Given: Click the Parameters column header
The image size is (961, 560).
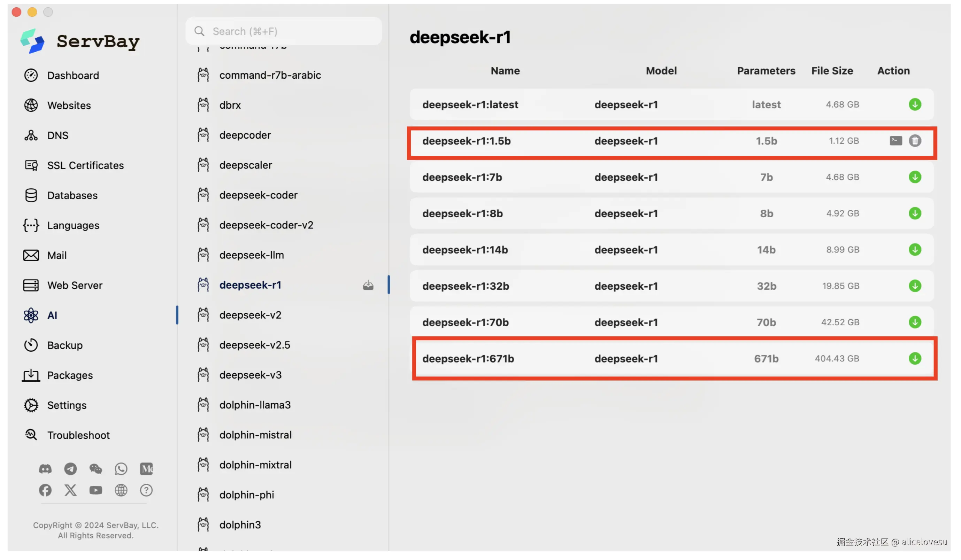Looking at the screenshot, I should 766,71.
